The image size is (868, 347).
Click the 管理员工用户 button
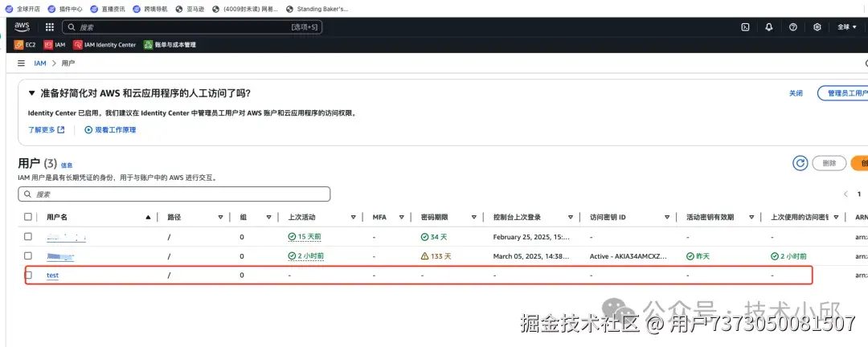844,93
